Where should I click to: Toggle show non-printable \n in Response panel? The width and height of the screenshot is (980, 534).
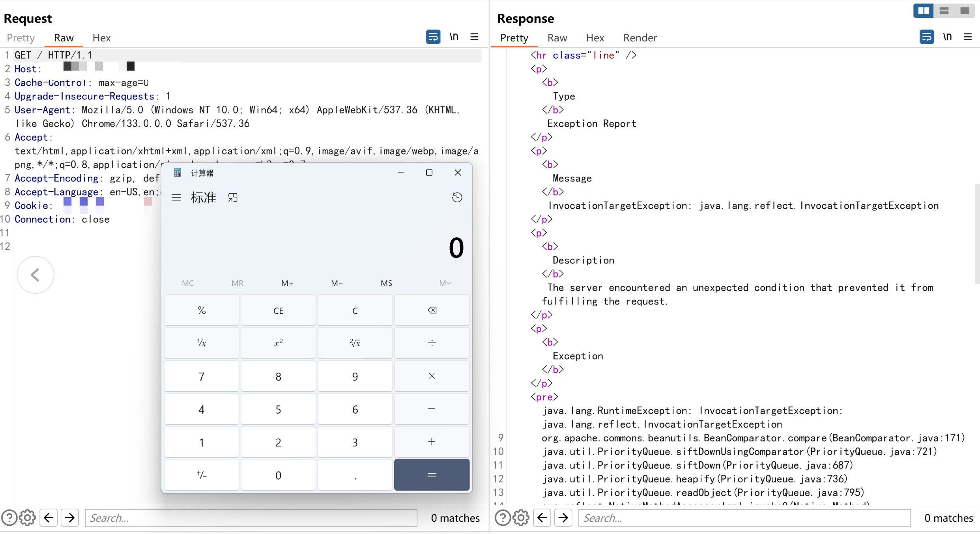click(x=947, y=37)
